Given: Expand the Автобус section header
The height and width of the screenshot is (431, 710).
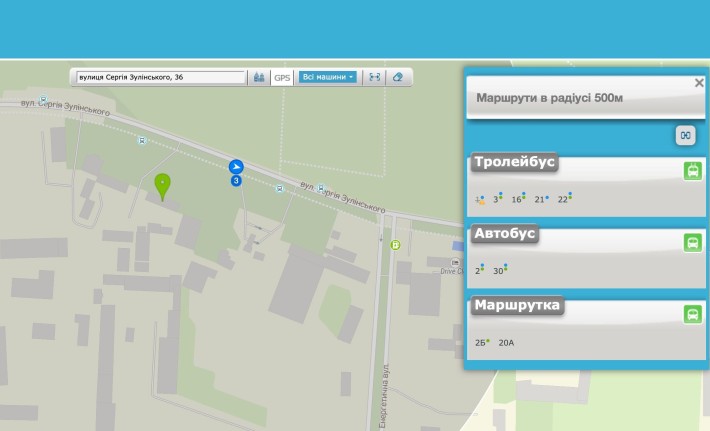Looking at the screenshot, I should [x=506, y=234].
